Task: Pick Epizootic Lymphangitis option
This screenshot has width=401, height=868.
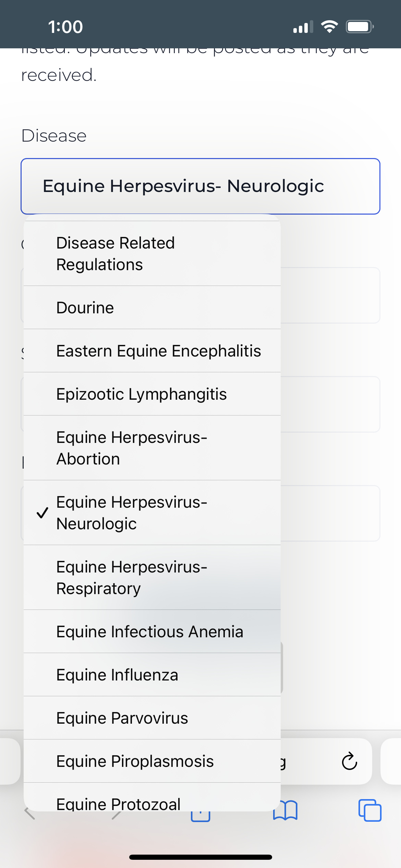Action: click(152, 394)
